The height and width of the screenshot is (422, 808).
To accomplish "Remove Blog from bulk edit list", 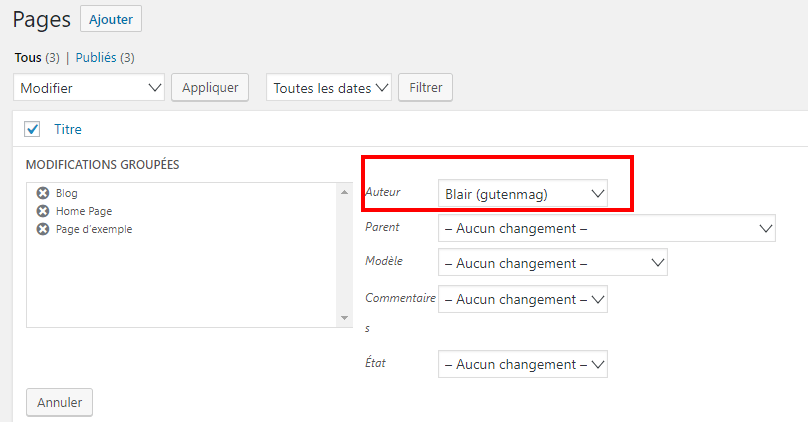I will (x=42, y=194).
